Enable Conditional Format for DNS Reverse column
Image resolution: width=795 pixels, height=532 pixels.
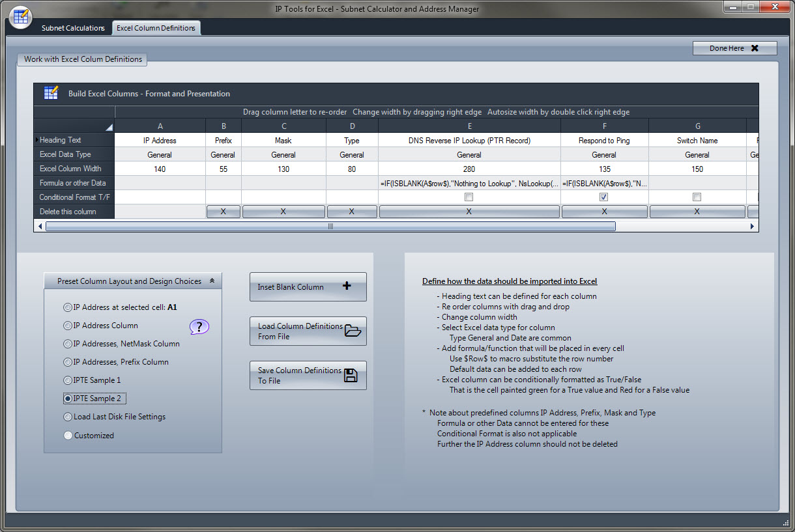pyautogui.click(x=469, y=197)
